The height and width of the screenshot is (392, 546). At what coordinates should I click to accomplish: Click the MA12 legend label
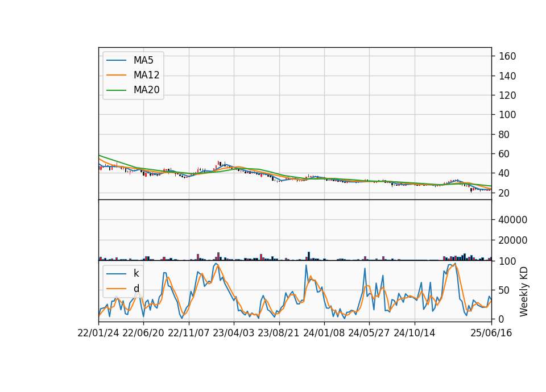pos(146,75)
